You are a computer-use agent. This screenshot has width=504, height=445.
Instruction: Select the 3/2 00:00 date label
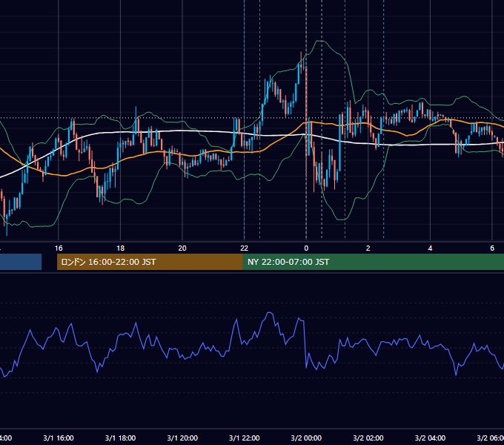coord(306,438)
